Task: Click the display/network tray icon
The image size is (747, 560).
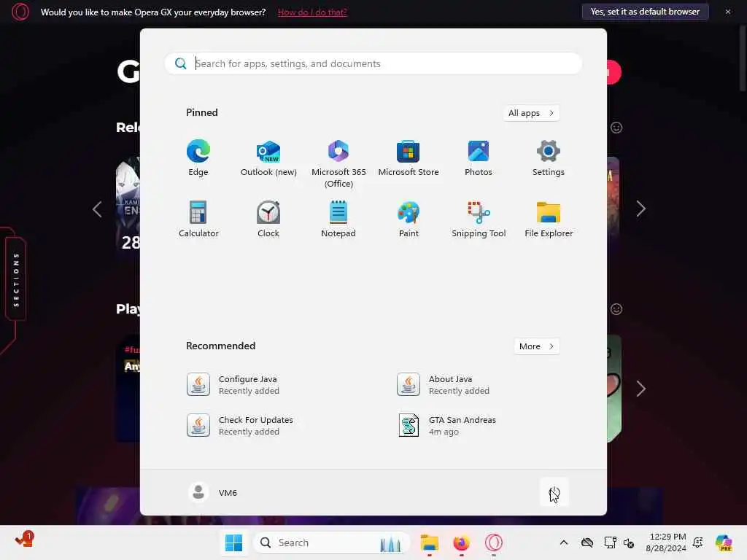Action: [610, 542]
